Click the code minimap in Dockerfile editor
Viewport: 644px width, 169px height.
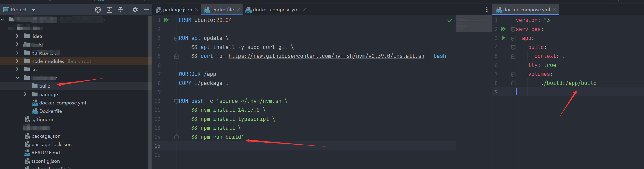point(474,24)
